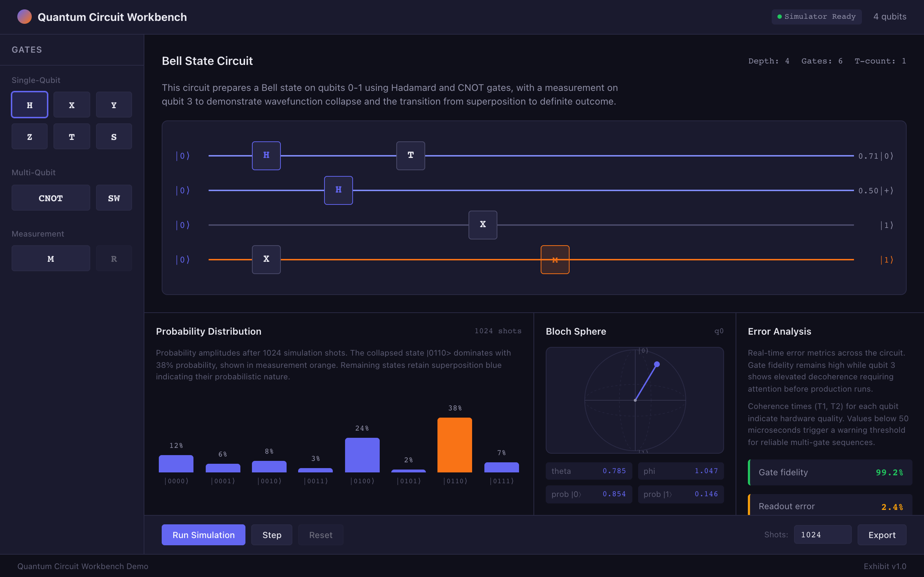Click the Export button
This screenshot has height=577, width=924.
(881, 535)
